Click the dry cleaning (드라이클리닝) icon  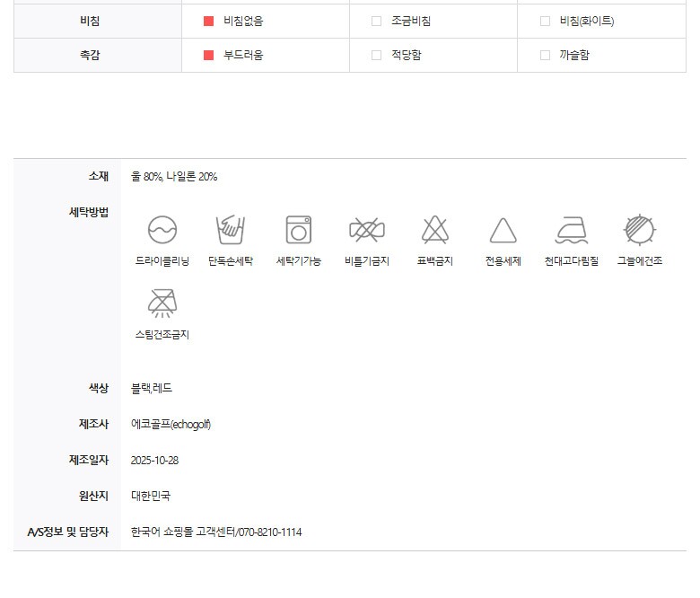click(x=162, y=230)
